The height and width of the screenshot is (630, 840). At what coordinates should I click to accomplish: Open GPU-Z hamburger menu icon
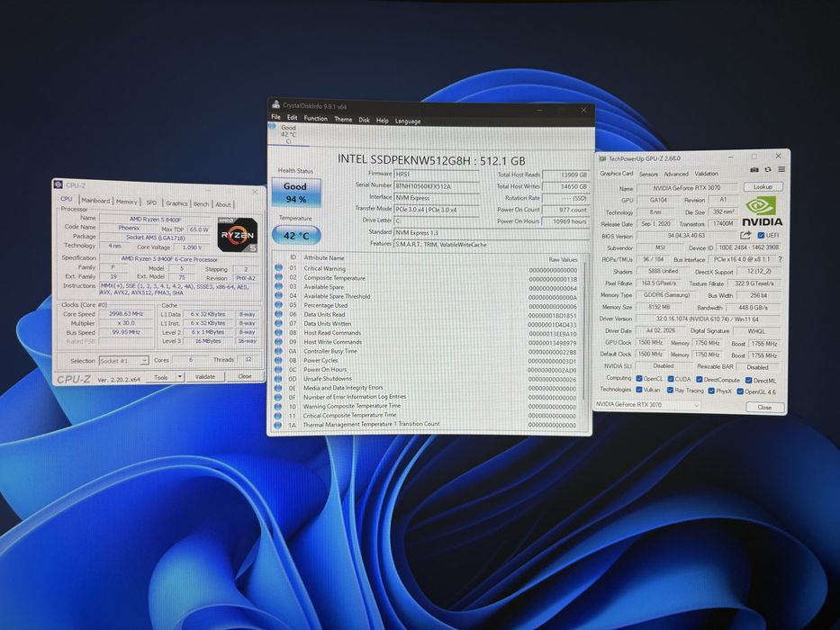click(x=781, y=170)
